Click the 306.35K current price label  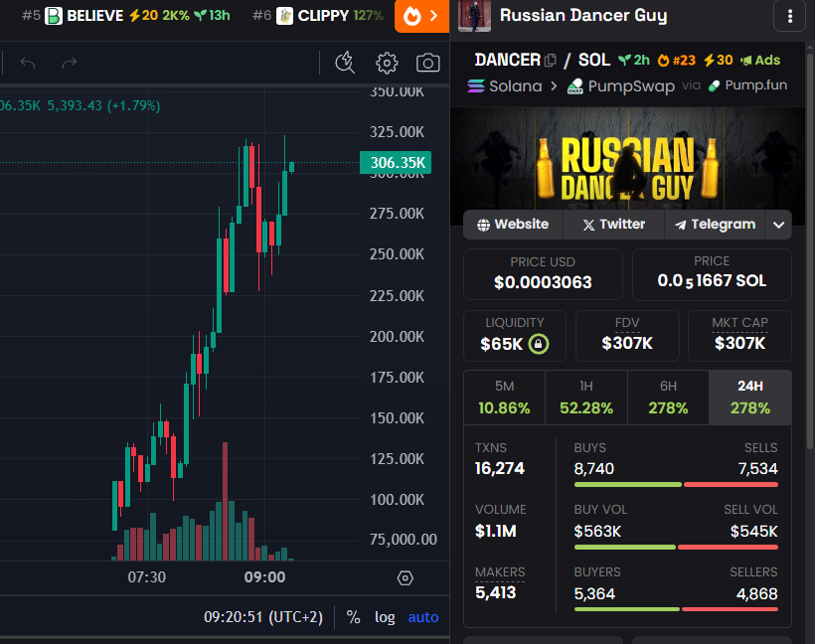click(396, 163)
